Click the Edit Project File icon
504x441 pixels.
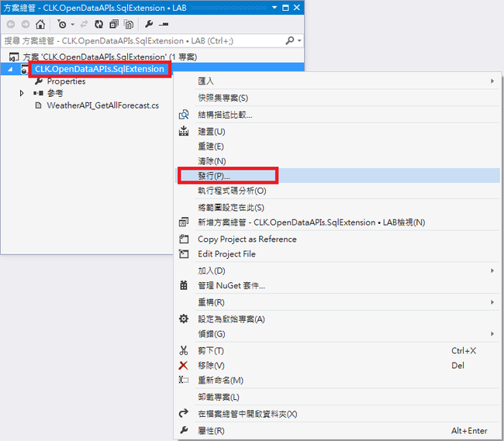click(184, 254)
